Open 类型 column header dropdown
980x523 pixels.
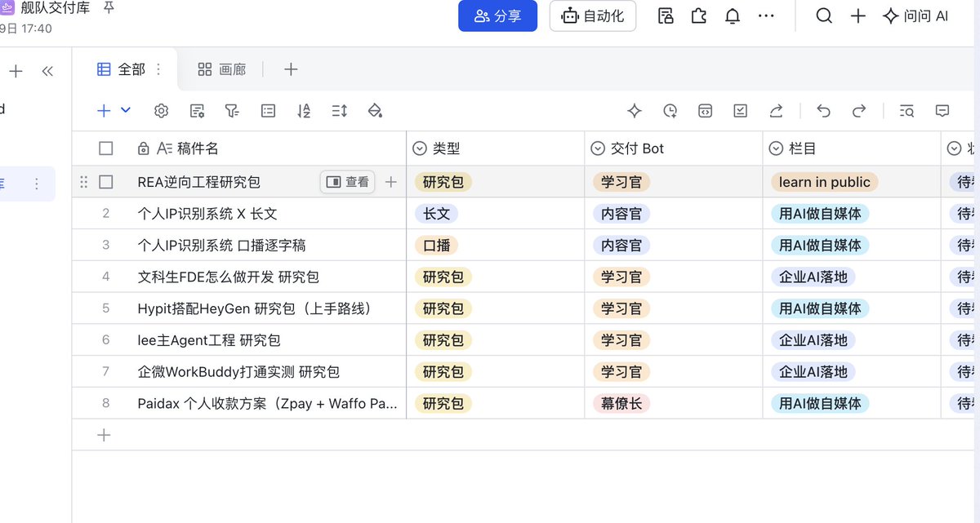click(420, 148)
